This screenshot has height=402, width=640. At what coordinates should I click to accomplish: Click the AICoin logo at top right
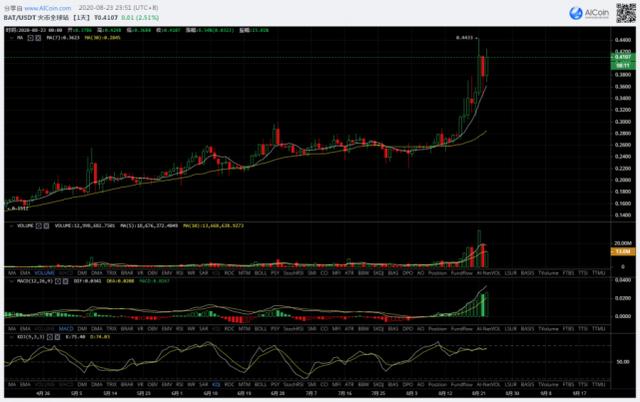click(589, 13)
